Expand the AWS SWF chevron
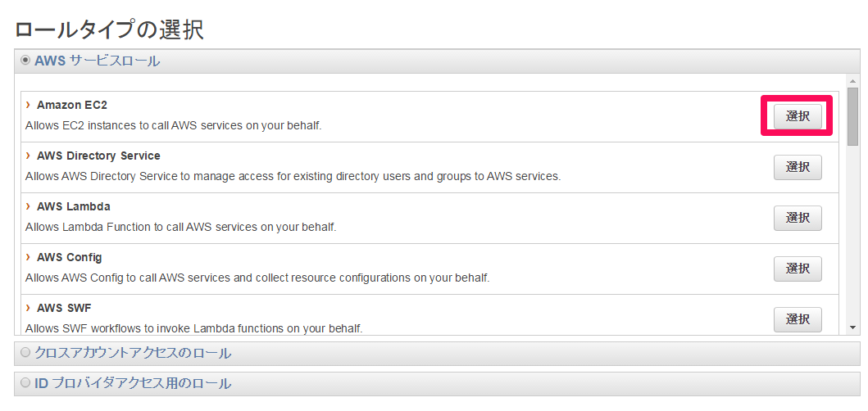The width and height of the screenshot is (868, 411). pos(28,308)
